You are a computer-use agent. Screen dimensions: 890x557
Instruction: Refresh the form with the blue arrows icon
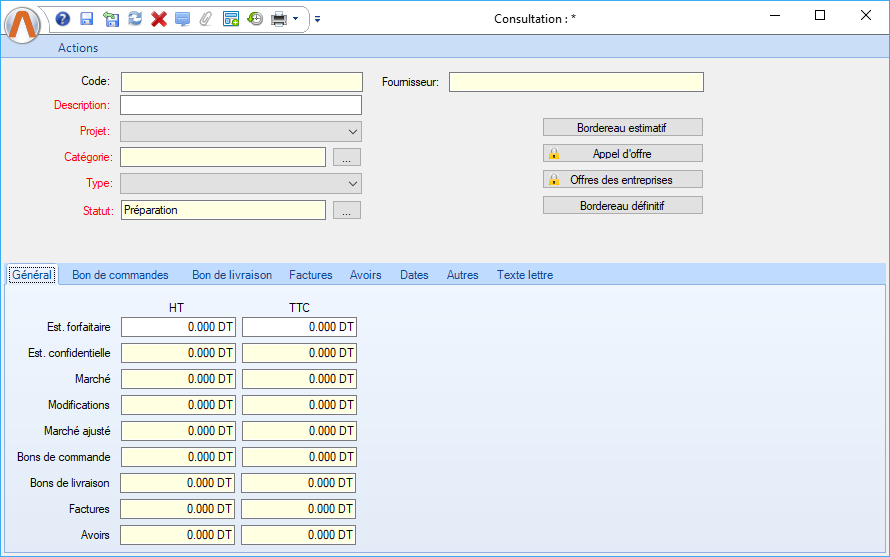[135, 19]
